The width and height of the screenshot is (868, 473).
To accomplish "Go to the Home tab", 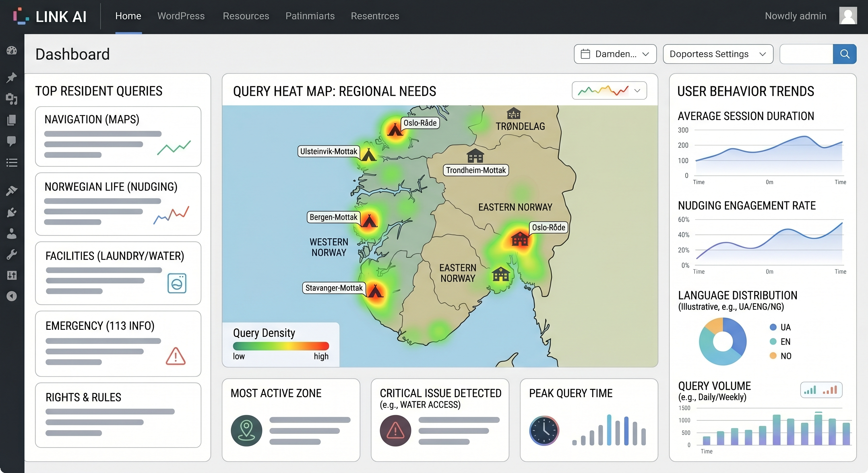I will [x=128, y=16].
